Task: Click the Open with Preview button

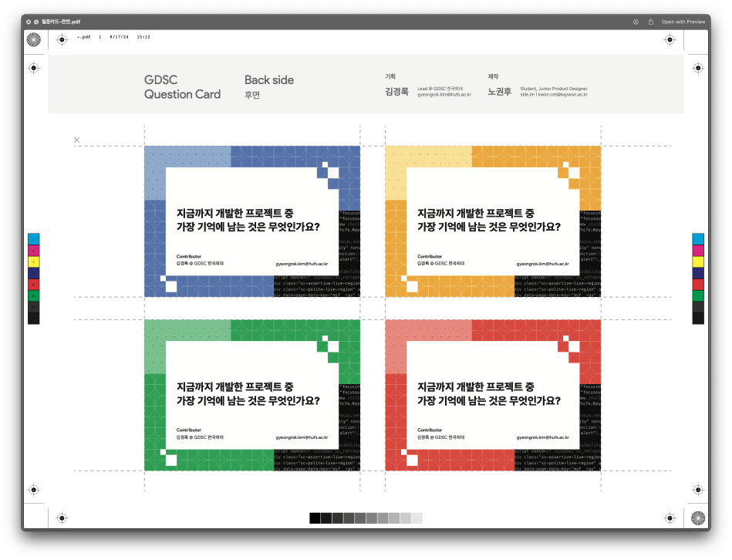Action: (x=683, y=22)
